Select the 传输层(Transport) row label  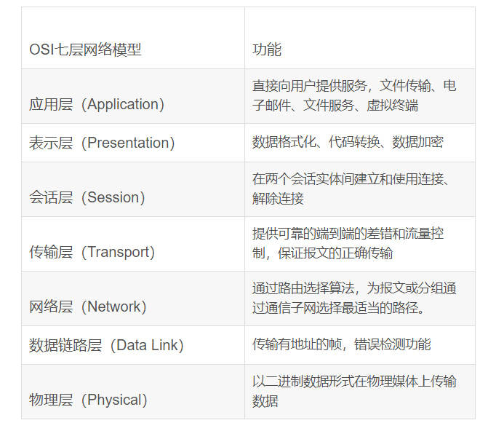pyautogui.click(x=92, y=252)
